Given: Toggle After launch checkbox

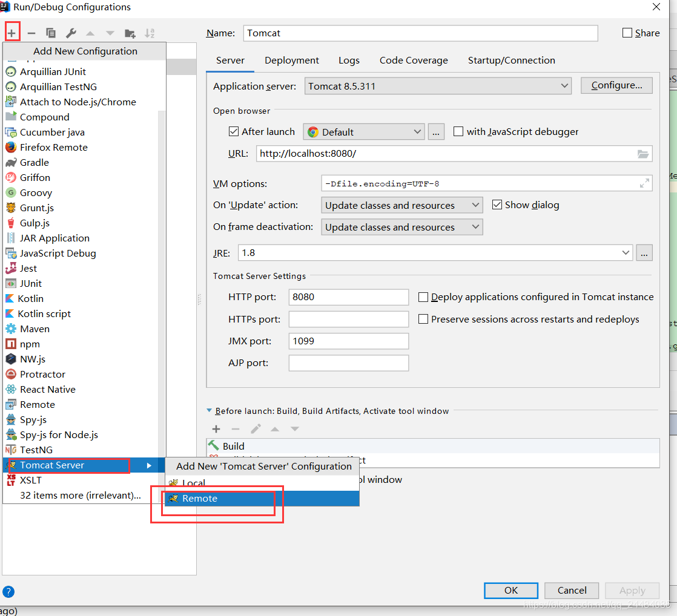Looking at the screenshot, I should coord(234,131).
